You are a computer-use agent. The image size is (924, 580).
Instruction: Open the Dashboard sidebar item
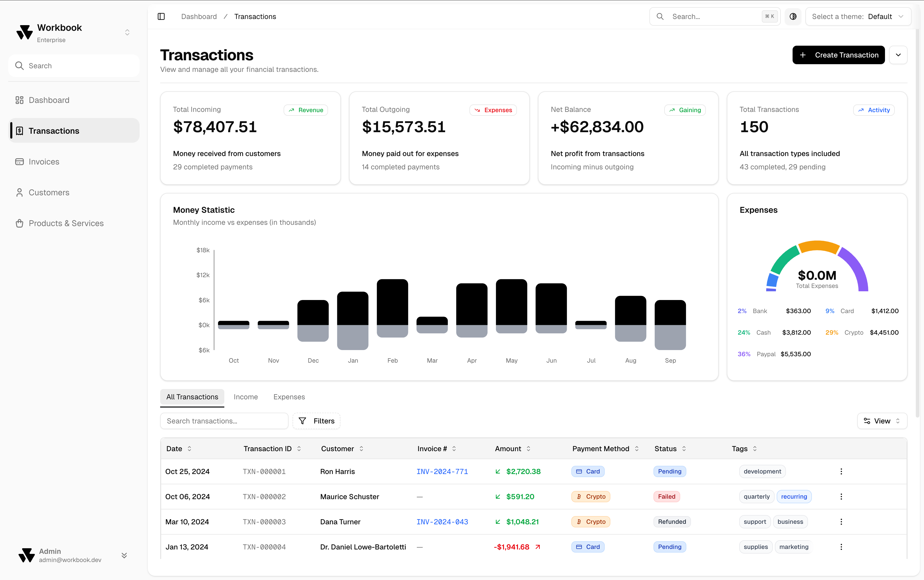(49, 100)
